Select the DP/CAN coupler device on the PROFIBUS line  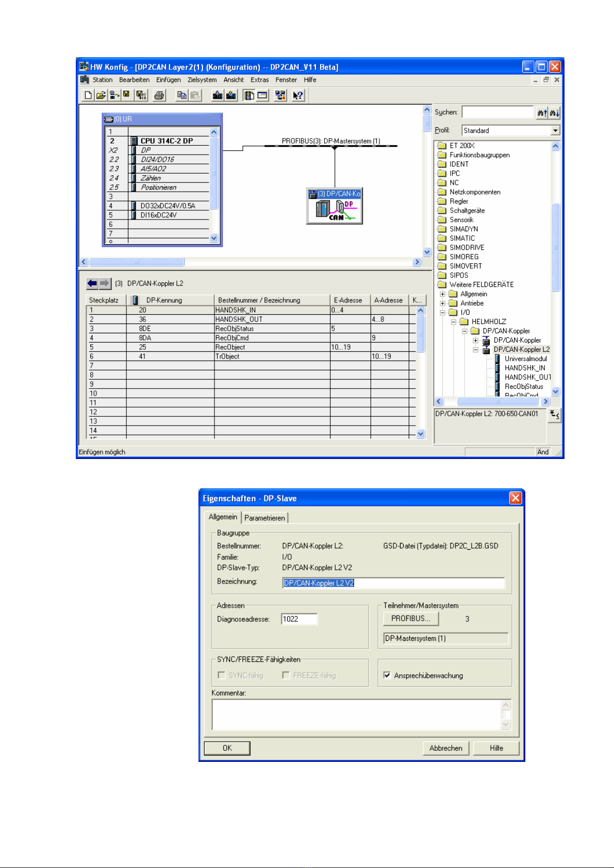pyautogui.click(x=335, y=206)
